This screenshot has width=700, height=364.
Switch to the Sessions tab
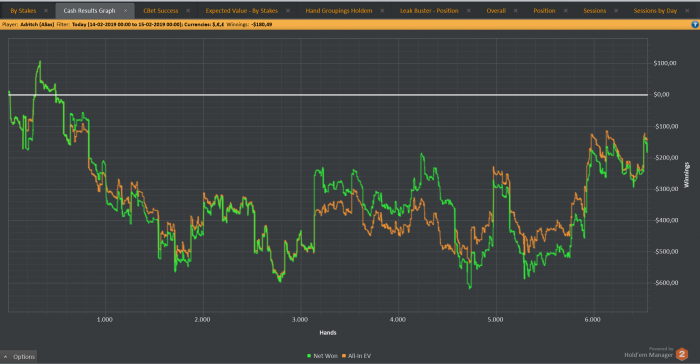coord(595,11)
